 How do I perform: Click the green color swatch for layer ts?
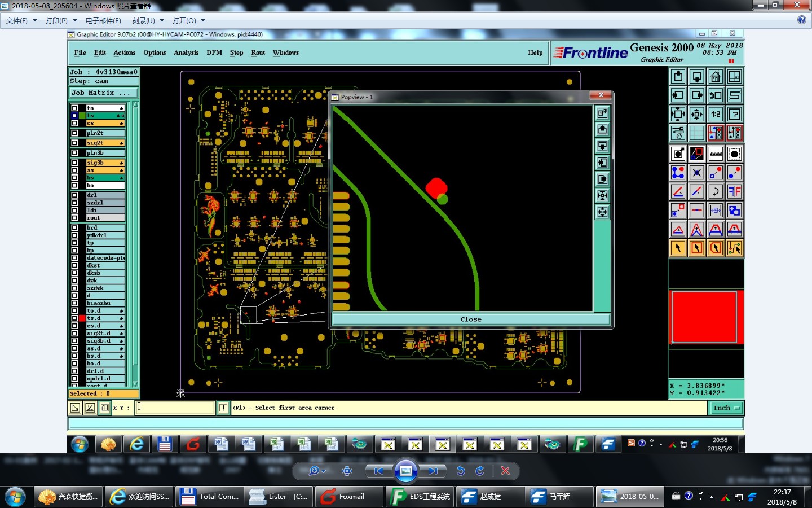(82, 116)
